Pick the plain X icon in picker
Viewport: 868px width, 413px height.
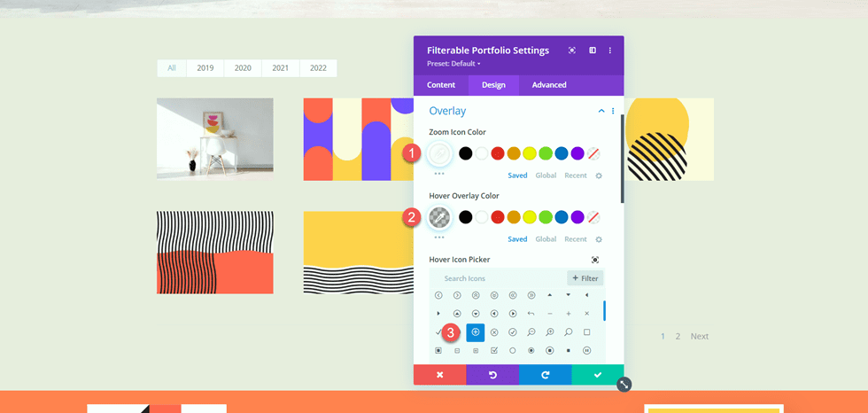point(586,314)
